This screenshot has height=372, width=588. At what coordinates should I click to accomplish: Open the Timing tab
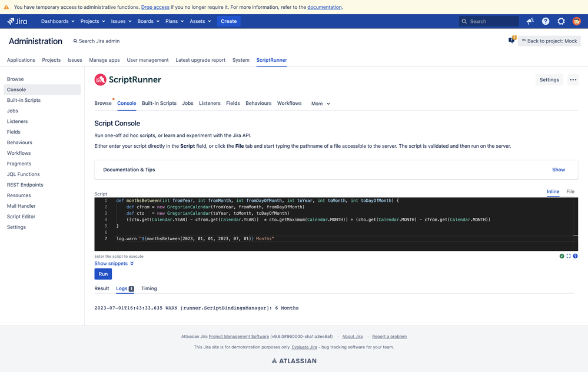pos(149,288)
